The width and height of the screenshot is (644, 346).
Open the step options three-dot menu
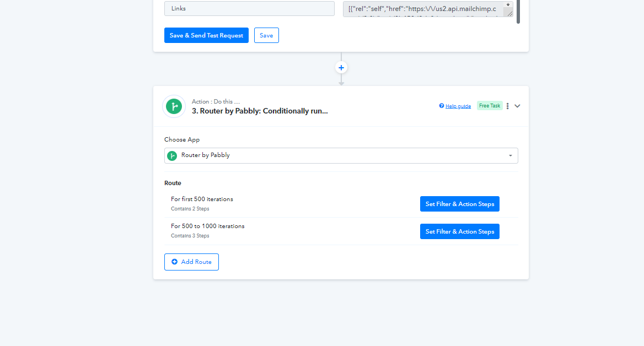pyautogui.click(x=508, y=106)
